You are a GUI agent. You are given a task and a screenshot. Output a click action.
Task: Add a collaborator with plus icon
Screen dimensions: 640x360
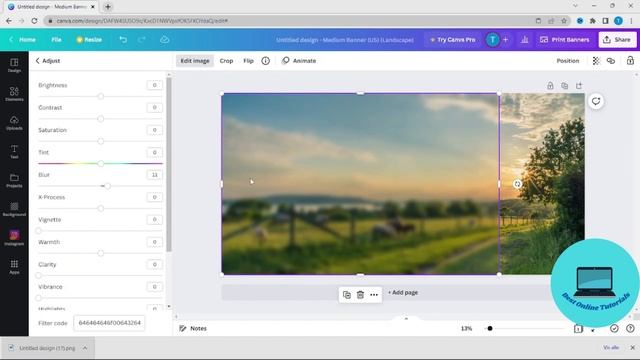pos(505,40)
